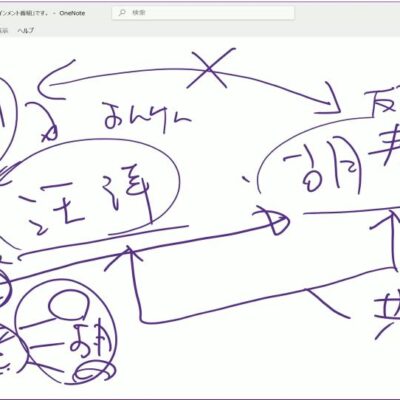Viewport: 400px width, 400px height.
Task: Click the small tick mark left of the 訓 oval
Action: click(x=246, y=180)
